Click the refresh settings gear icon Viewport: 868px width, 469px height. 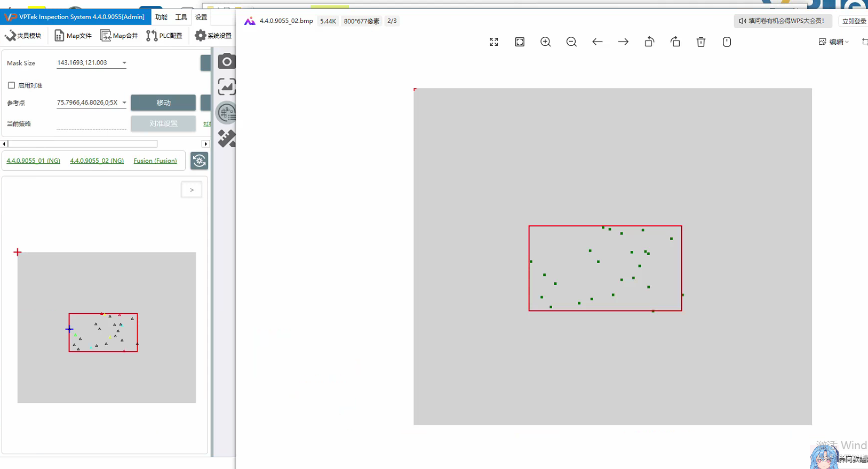[200, 161]
